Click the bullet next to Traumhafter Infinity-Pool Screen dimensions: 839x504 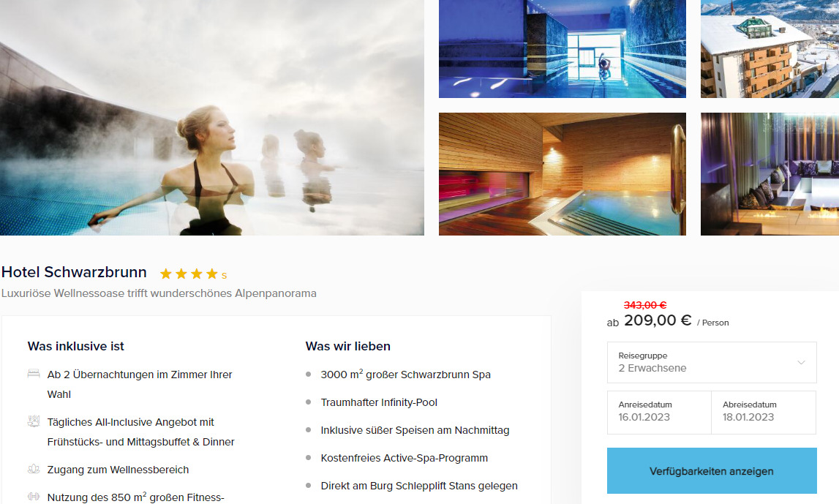click(x=308, y=402)
